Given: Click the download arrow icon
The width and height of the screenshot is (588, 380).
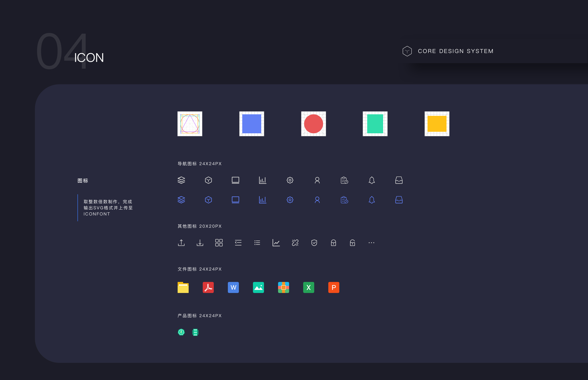Looking at the screenshot, I should pos(200,243).
